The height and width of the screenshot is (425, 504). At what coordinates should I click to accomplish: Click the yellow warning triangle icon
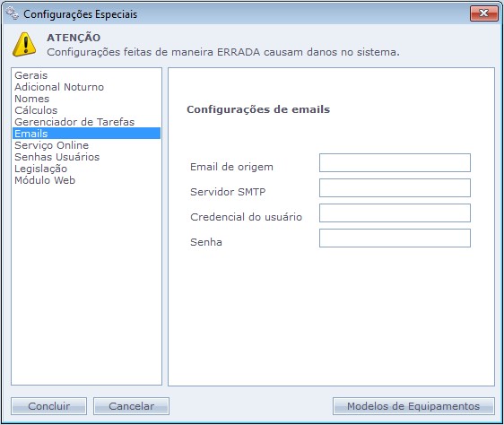24,44
